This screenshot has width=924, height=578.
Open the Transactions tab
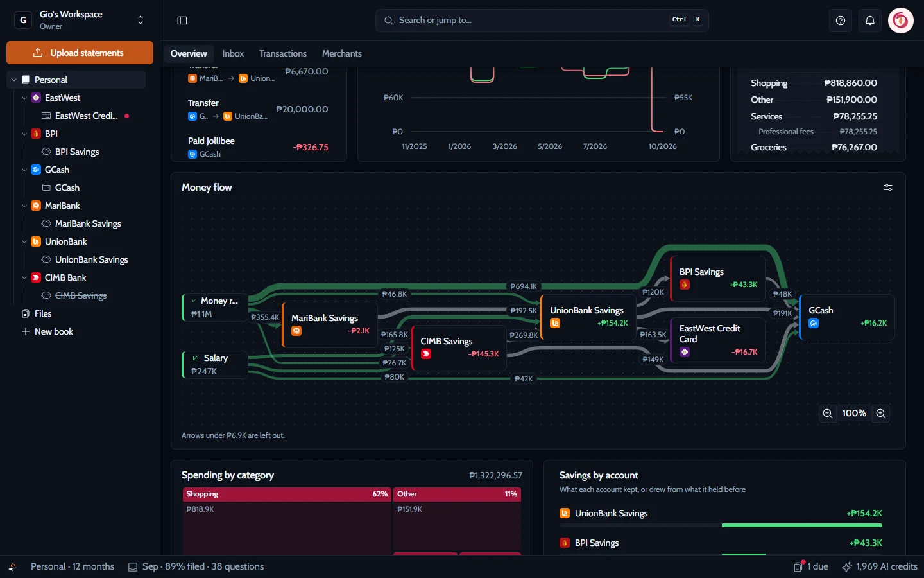pos(283,53)
